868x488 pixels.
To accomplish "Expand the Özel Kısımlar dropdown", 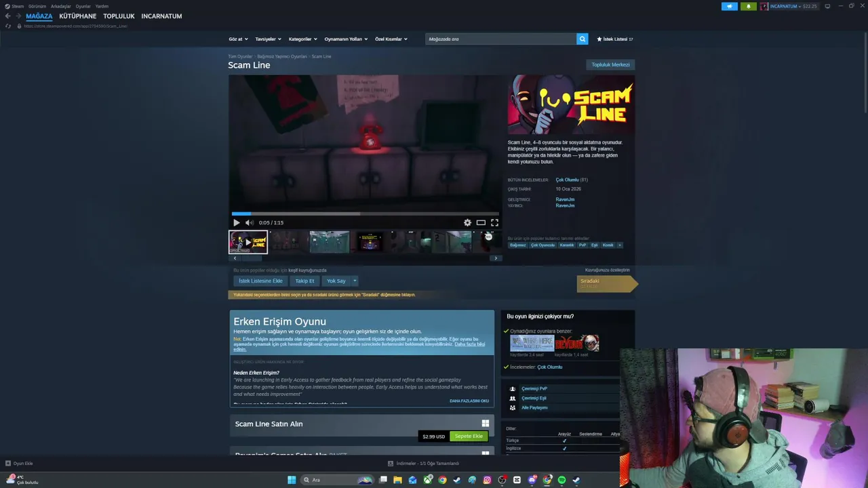I will (x=391, y=39).
